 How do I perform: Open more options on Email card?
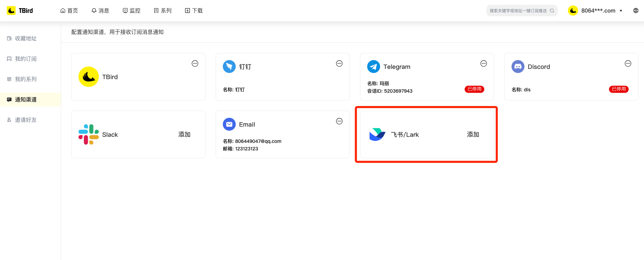pos(339,121)
